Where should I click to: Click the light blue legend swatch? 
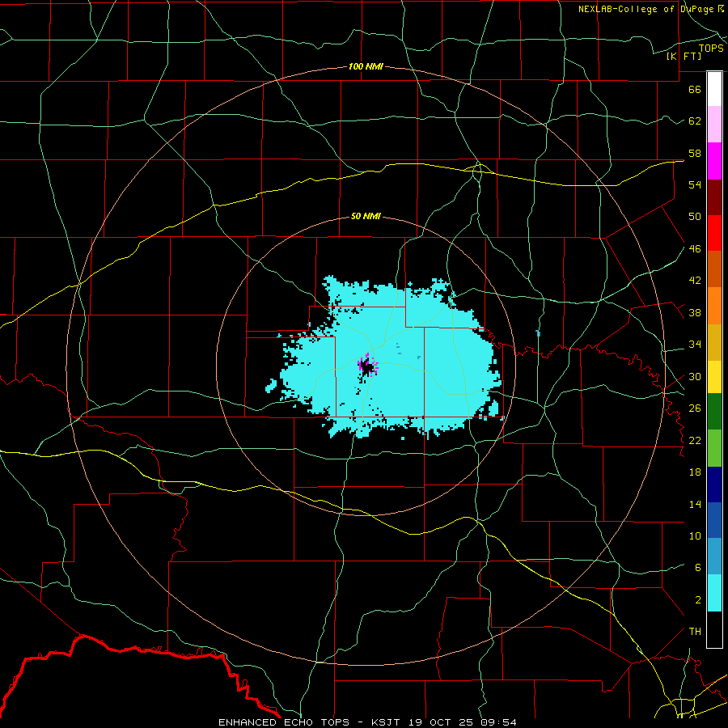pos(714,557)
